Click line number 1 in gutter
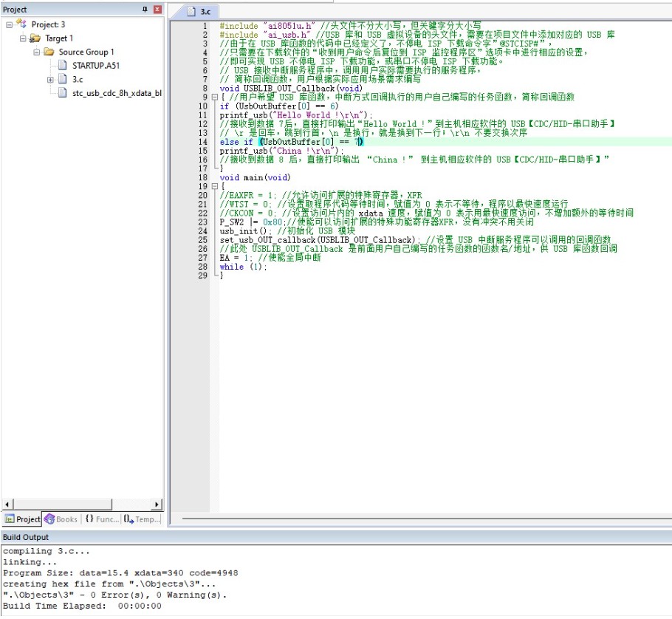672x619 pixels. [x=205, y=26]
